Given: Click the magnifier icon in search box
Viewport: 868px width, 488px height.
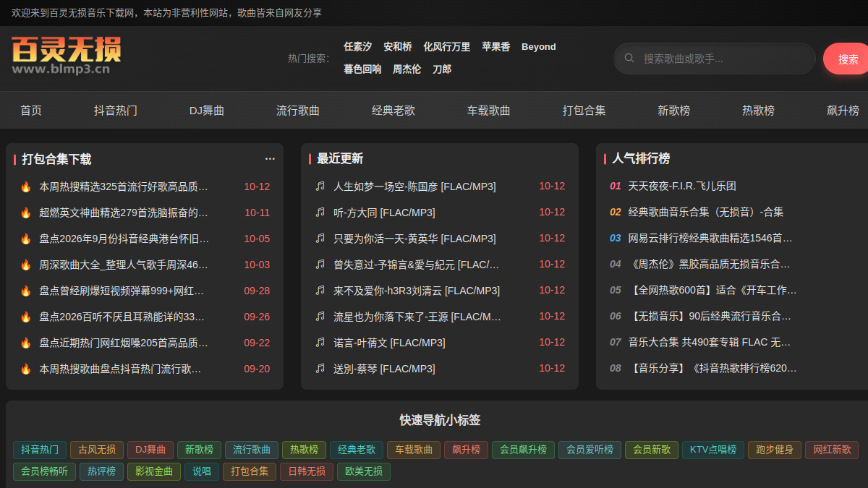Looking at the screenshot, I should [x=629, y=58].
